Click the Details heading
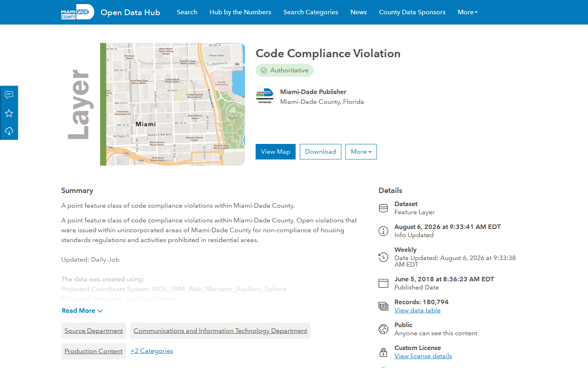The image size is (588, 368). (x=390, y=191)
